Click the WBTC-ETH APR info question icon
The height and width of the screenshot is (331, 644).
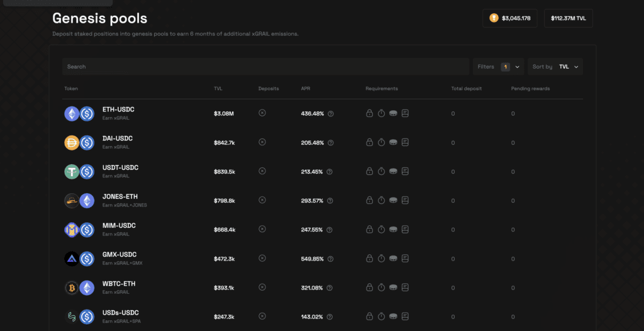(x=330, y=288)
